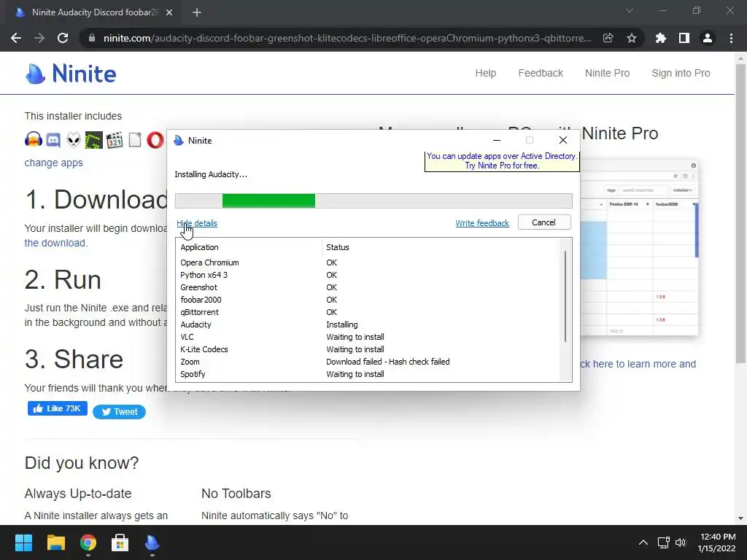Select the Opera Chromium row
Screen dimensions: 747x560
(x=367, y=262)
